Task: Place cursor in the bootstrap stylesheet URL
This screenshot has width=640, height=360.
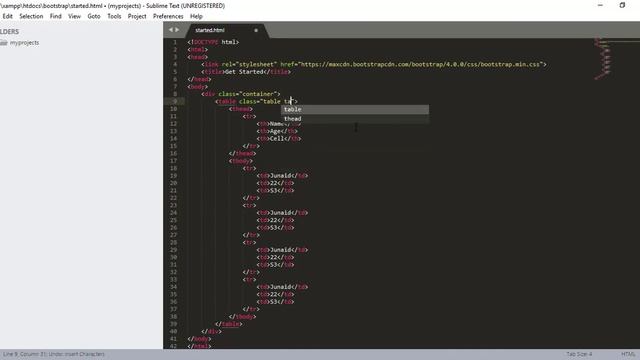Action: point(420,64)
